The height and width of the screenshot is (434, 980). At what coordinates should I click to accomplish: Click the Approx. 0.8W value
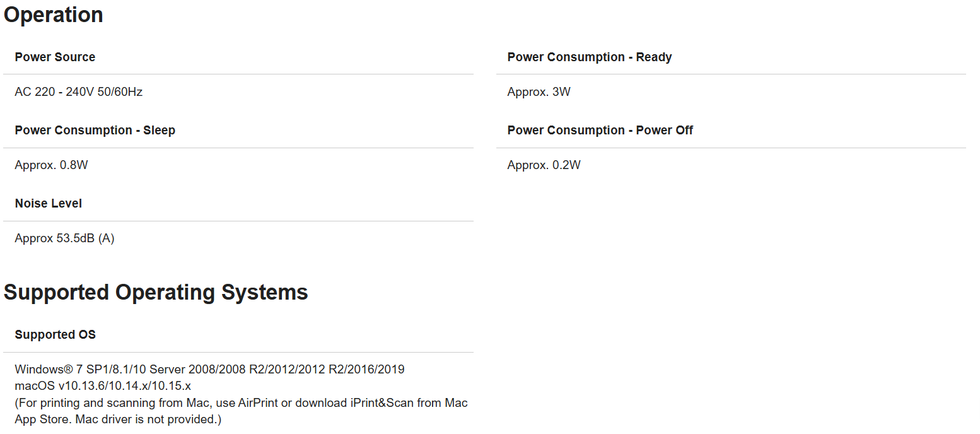click(51, 165)
